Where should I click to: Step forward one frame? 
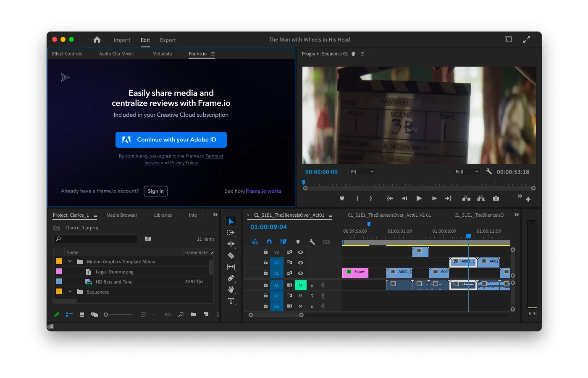pos(434,198)
